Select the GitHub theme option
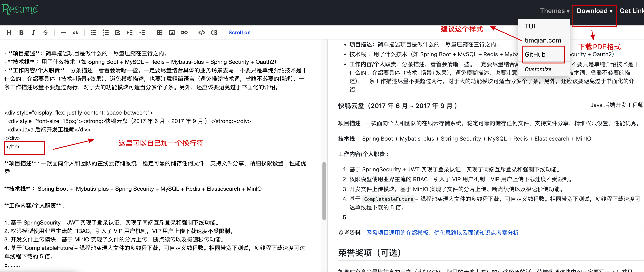644x272 pixels. pos(535,54)
